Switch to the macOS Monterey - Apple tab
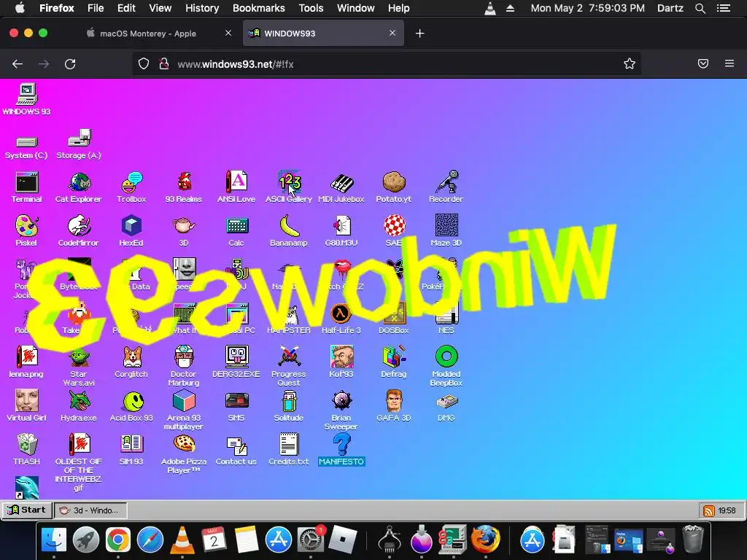Screen dimensions: 747x560 [x=148, y=34]
